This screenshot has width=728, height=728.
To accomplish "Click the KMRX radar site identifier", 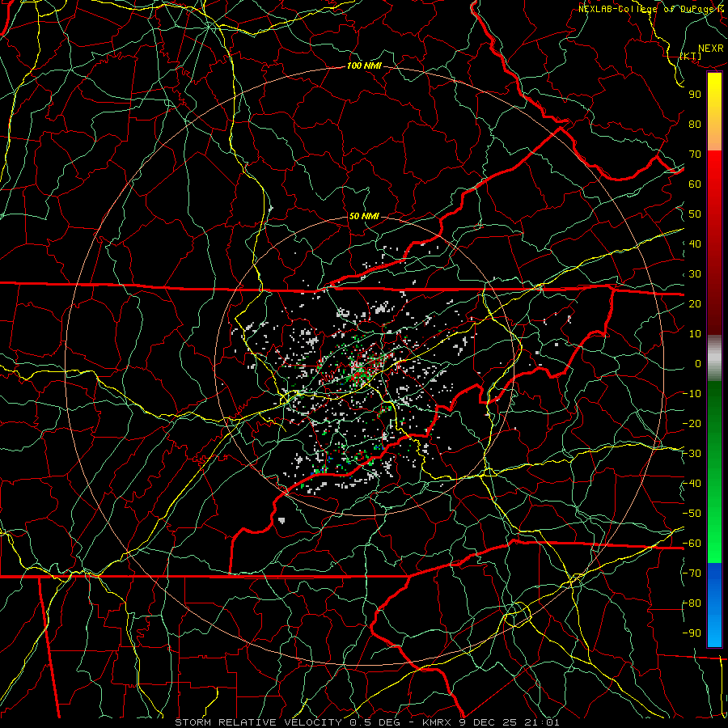I will (437, 722).
